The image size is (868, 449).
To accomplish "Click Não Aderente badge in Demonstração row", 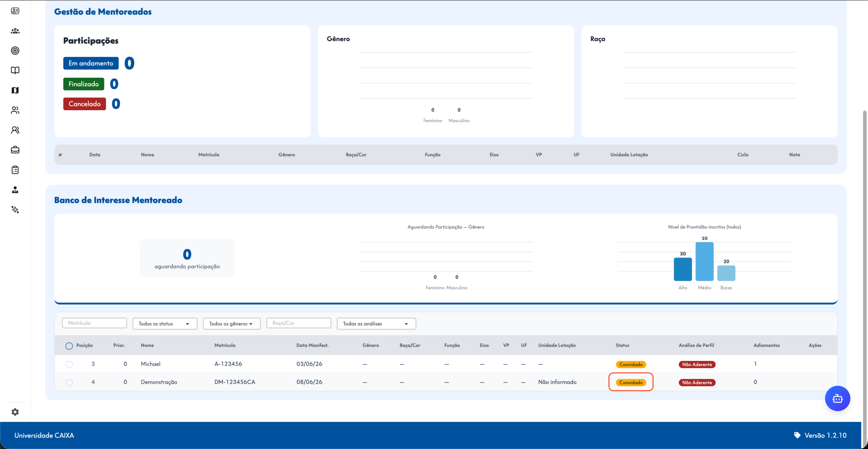I will [697, 382].
